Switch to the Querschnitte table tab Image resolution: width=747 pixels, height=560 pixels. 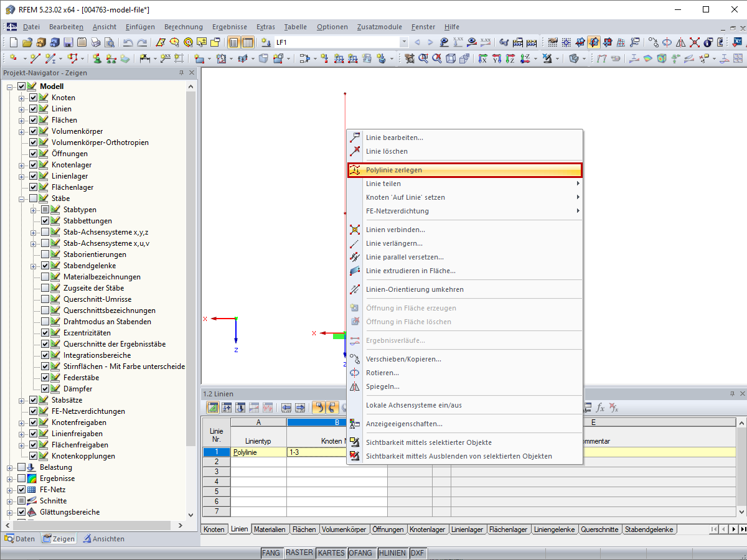pos(600,530)
